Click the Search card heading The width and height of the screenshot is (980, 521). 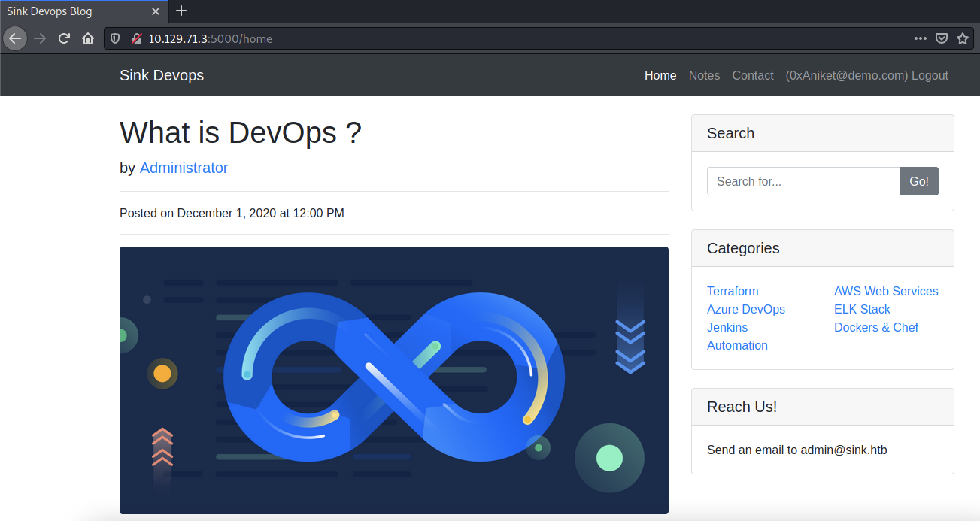click(x=730, y=133)
